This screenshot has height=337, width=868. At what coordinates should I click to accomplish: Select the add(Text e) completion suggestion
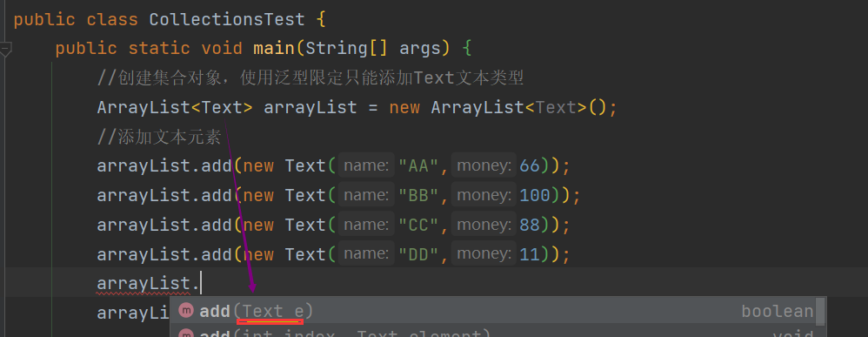click(x=492, y=311)
